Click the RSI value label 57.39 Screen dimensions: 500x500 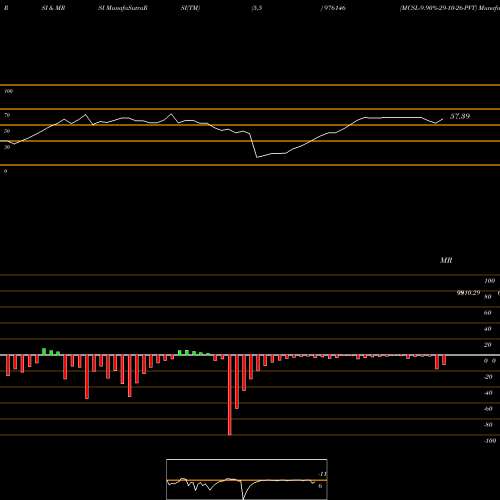pos(460,116)
